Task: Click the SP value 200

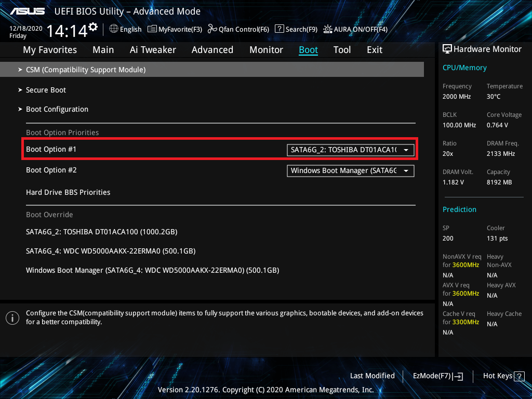Action: (448, 238)
